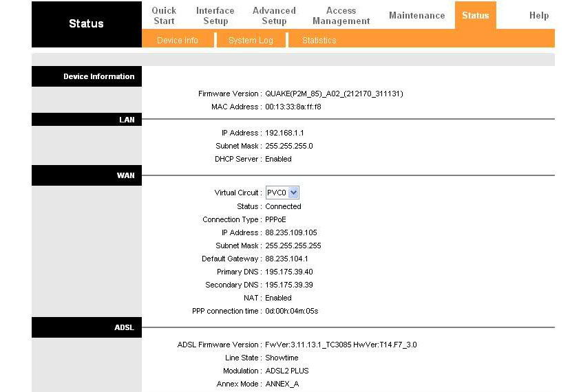The image size is (581, 392).
Task: Open Device Info sub-tab
Action: 178,40
